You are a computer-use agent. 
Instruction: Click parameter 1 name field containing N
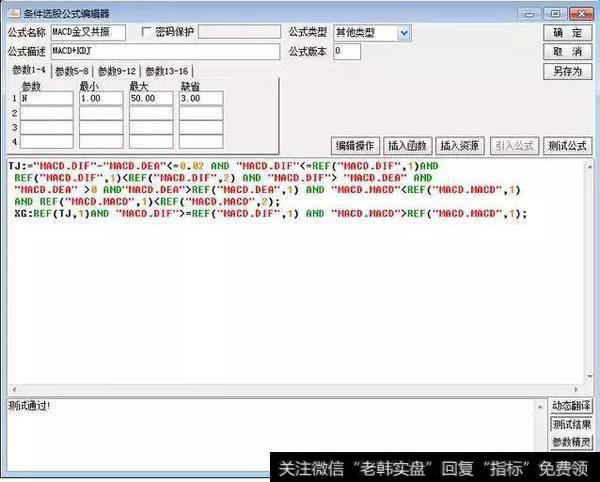tap(47, 98)
